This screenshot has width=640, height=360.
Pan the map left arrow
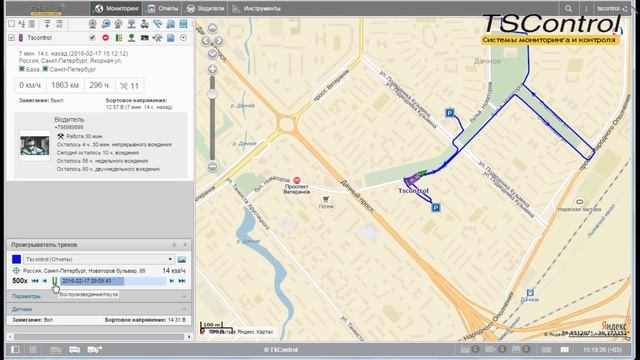[206, 41]
